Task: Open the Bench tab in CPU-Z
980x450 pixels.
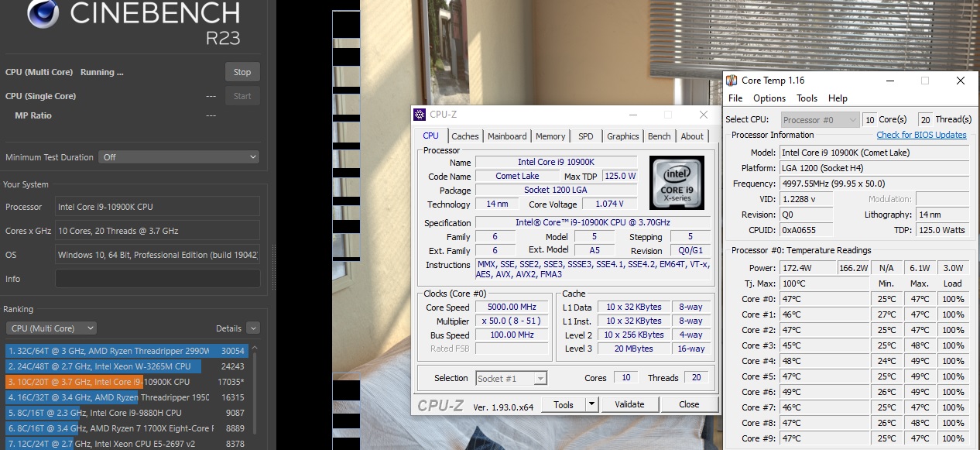Action: [660, 136]
